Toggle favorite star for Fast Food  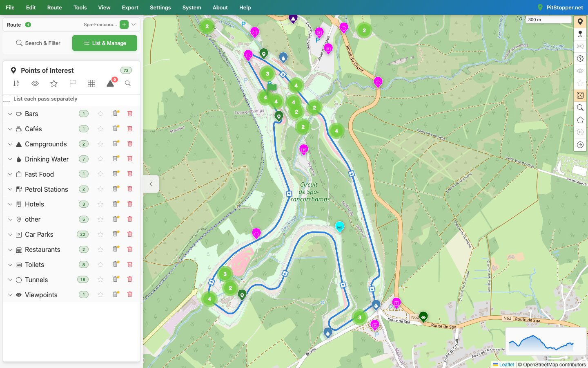click(100, 174)
